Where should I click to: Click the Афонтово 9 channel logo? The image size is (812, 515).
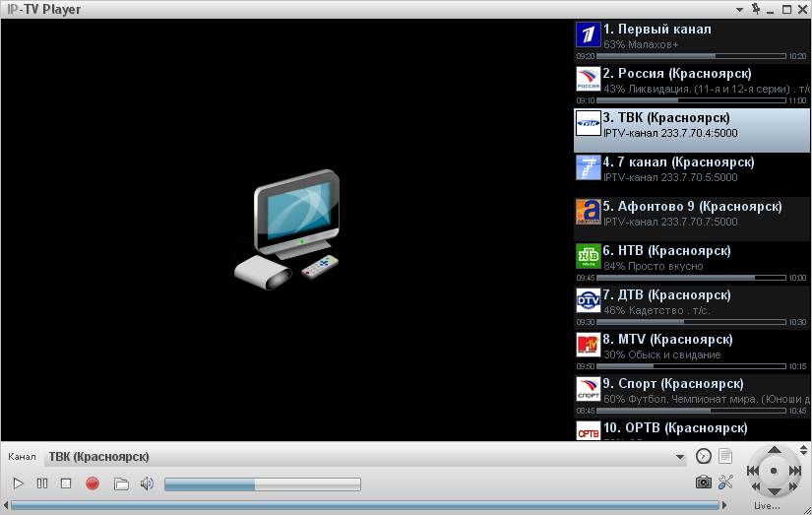click(x=588, y=213)
